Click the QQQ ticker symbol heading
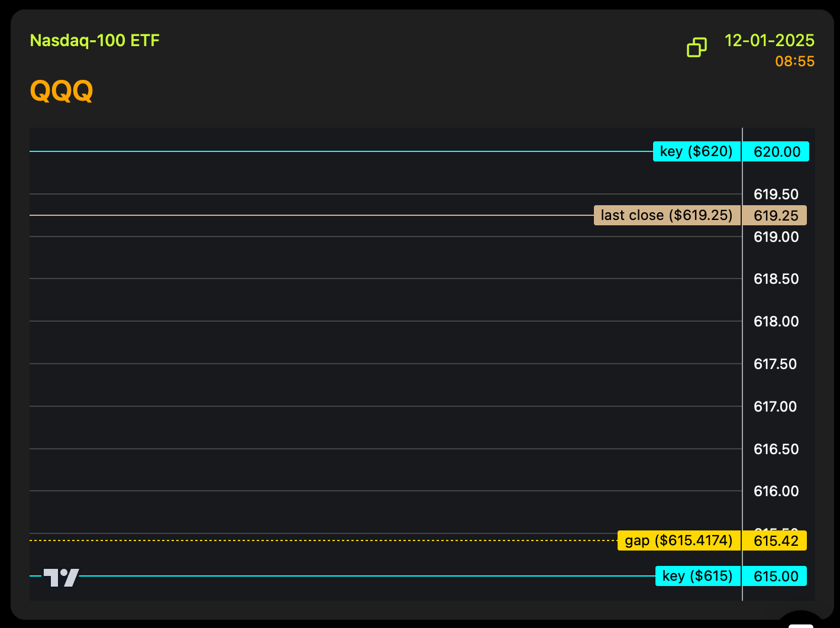This screenshot has width=840, height=628. pos(62,91)
